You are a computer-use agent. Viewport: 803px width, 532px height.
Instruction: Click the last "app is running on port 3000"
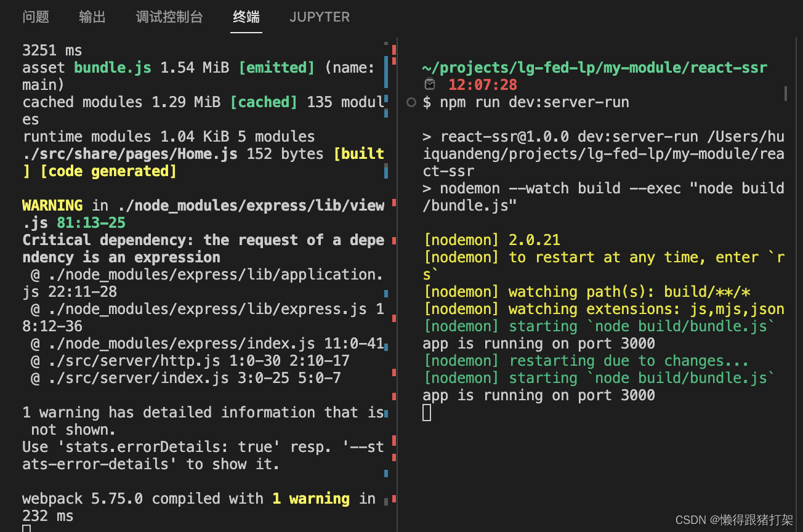[539, 395]
